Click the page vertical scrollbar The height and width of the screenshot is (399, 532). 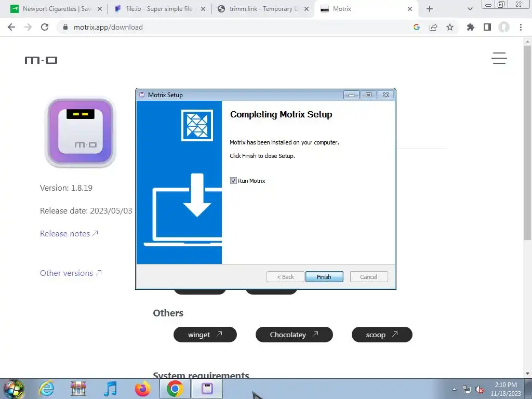tap(527, 142)
